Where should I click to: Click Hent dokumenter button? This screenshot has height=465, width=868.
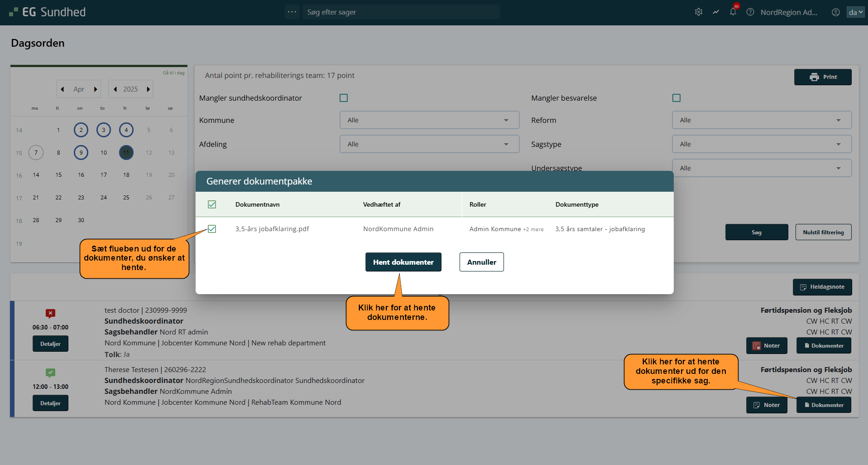coord(403,262)
